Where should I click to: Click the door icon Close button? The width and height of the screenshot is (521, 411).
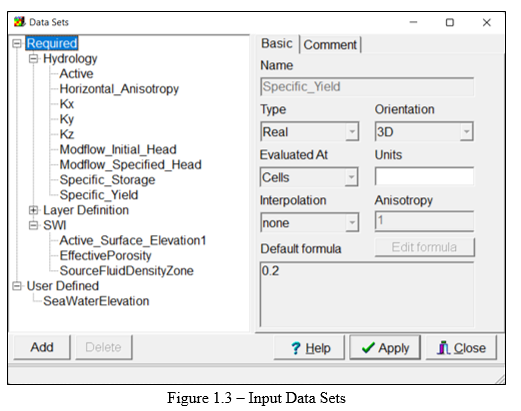click(461, 348)
